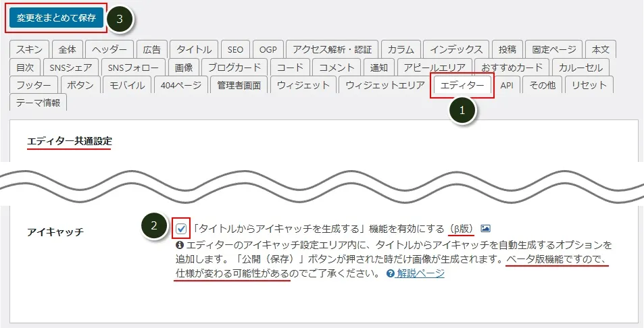This screenshot has width=644, height=328.
Task: Enable the eyecatch generation from title checkbox
Action: [x=181, y=228]
